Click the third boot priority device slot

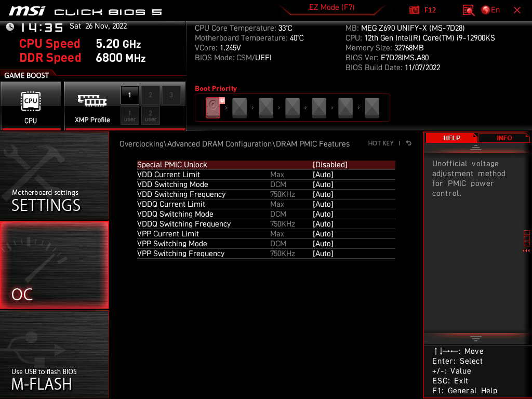266,108
